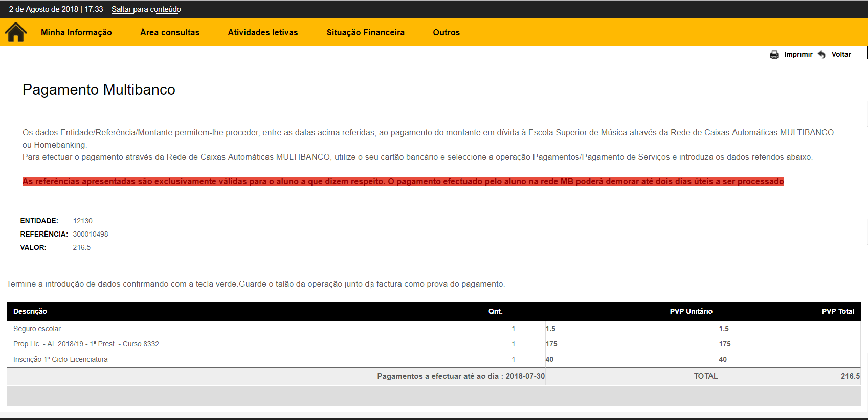868x420 pixels.
Task: Click the Pagamento Multibanco heading
Action: pyautogui.click(x=99, y=89)
